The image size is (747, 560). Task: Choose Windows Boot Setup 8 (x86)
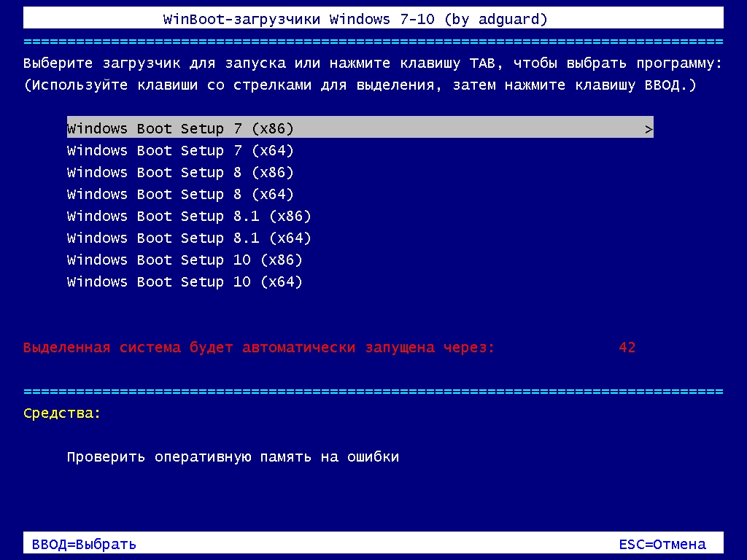(180, 173)
